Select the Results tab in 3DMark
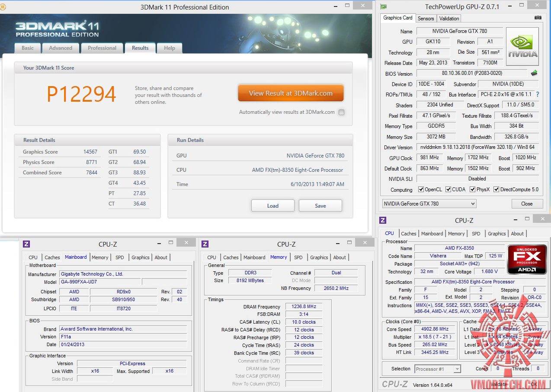Screen dimensions: 551x392 coord(140,48)
